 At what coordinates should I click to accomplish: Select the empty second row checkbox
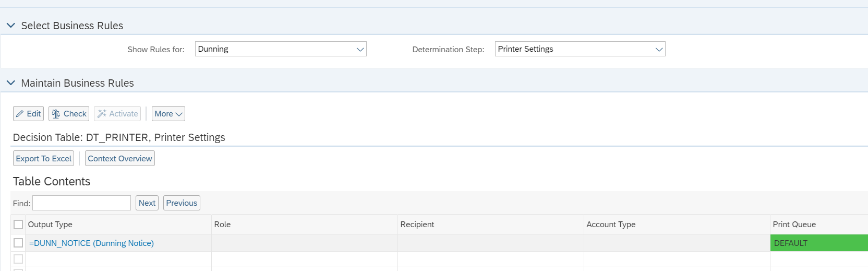pos(18,259)
